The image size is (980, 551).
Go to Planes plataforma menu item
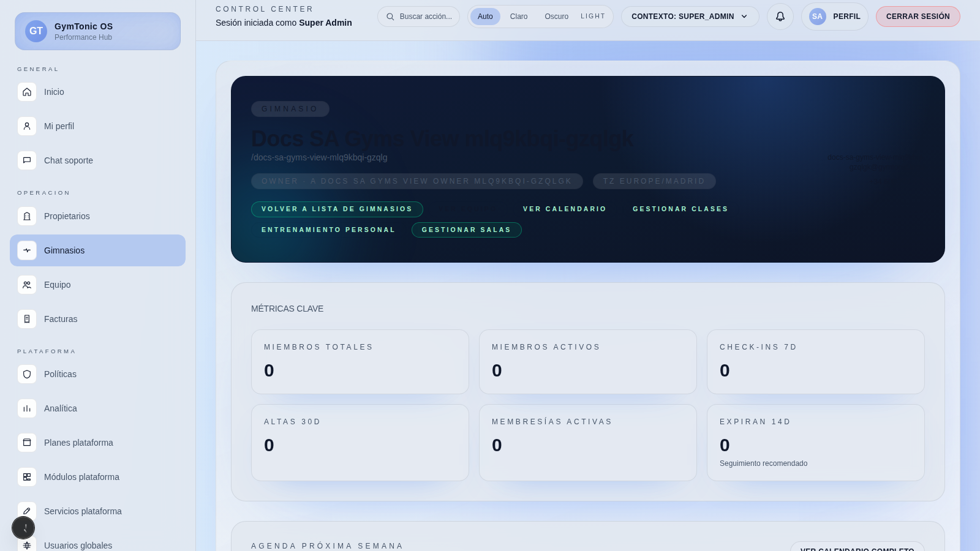coord(78,443)
